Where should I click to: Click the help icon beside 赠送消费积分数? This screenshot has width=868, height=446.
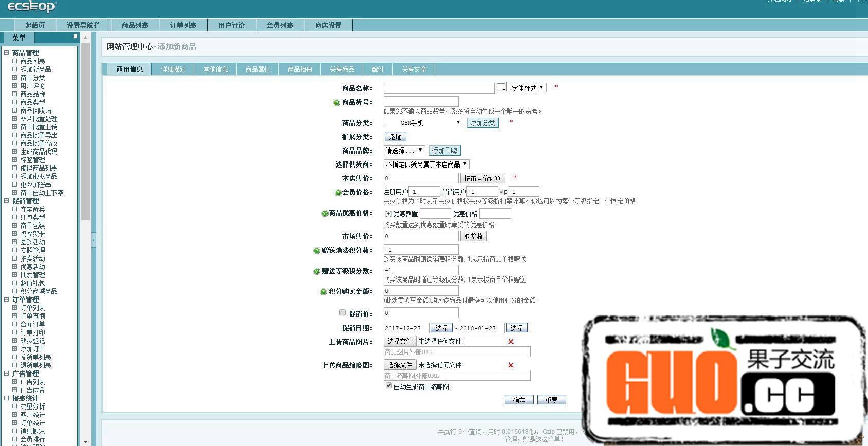[317, 251]
